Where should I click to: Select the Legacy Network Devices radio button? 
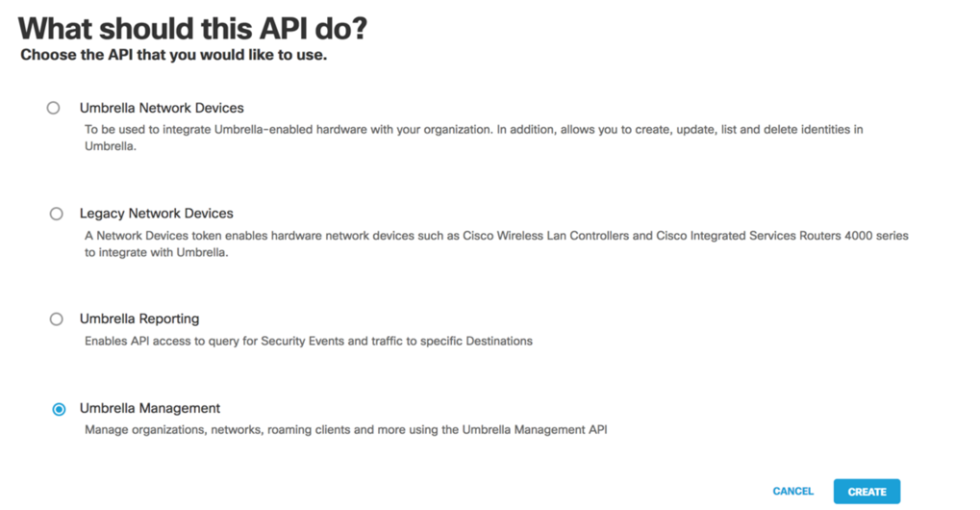tap(56, 214)
